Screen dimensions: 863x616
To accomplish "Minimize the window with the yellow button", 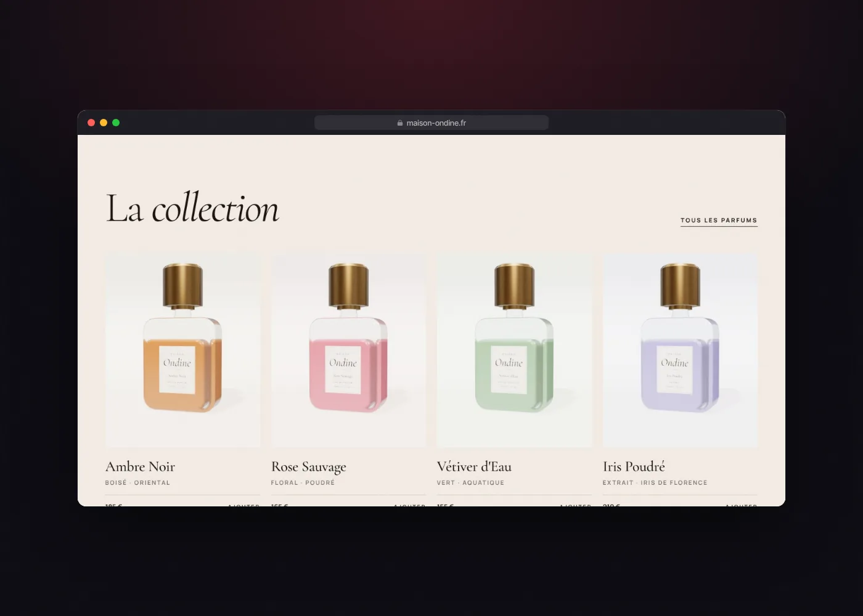I will (x=104, y=123).
